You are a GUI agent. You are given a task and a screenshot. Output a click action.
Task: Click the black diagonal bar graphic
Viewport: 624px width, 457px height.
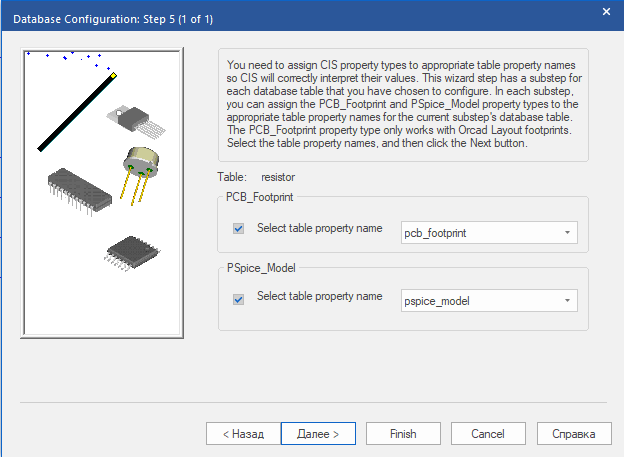[77, 112]
